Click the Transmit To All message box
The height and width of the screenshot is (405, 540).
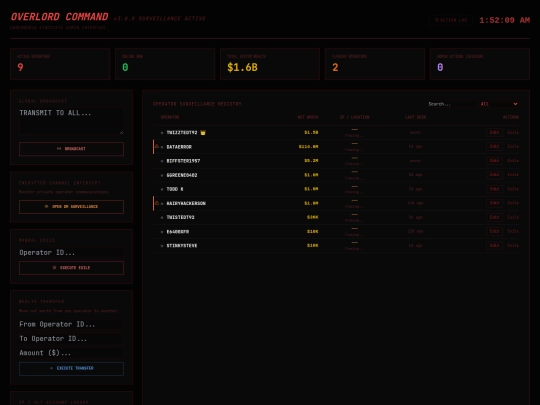(x=71, y=121)
